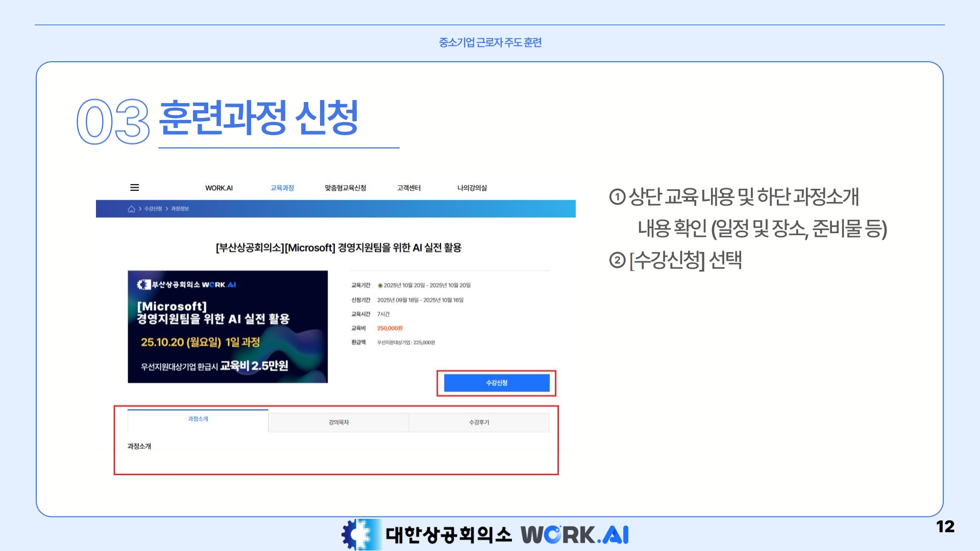Open the hamburger menu icon
Screen dimensions: 980x551
point(135,188)
